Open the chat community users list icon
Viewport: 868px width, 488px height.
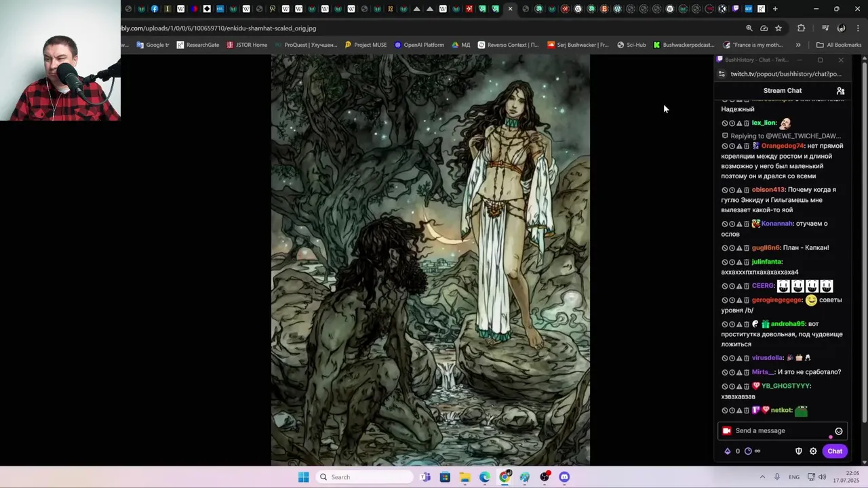840,91
